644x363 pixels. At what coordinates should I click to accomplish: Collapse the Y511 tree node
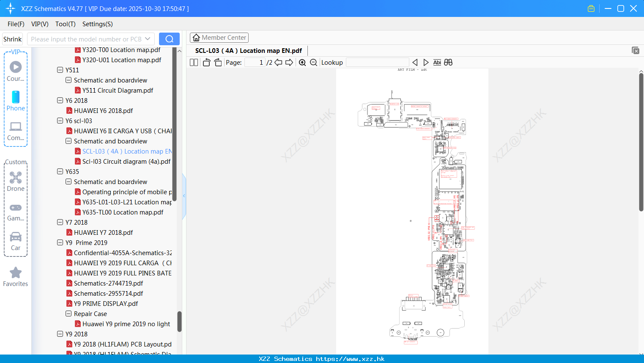pyautogui.click(x=60, y=70)
